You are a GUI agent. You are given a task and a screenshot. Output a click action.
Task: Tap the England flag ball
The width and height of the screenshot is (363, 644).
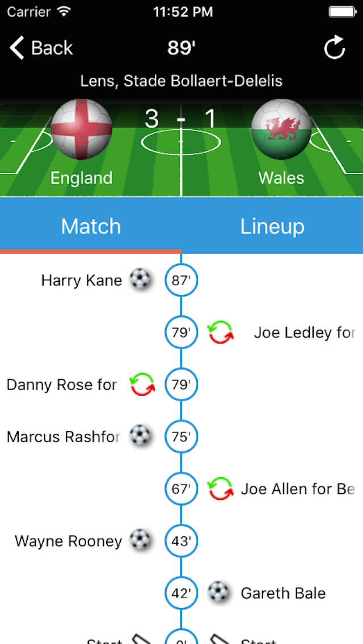[82, 129]
